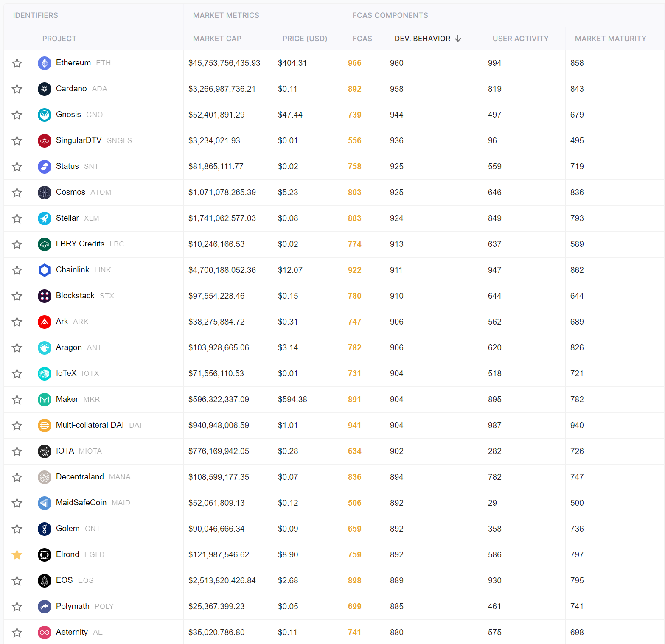This screenshot has width=665, height=644.
Task: Sort by Market Cap header
Action: (x=217, y=39)
